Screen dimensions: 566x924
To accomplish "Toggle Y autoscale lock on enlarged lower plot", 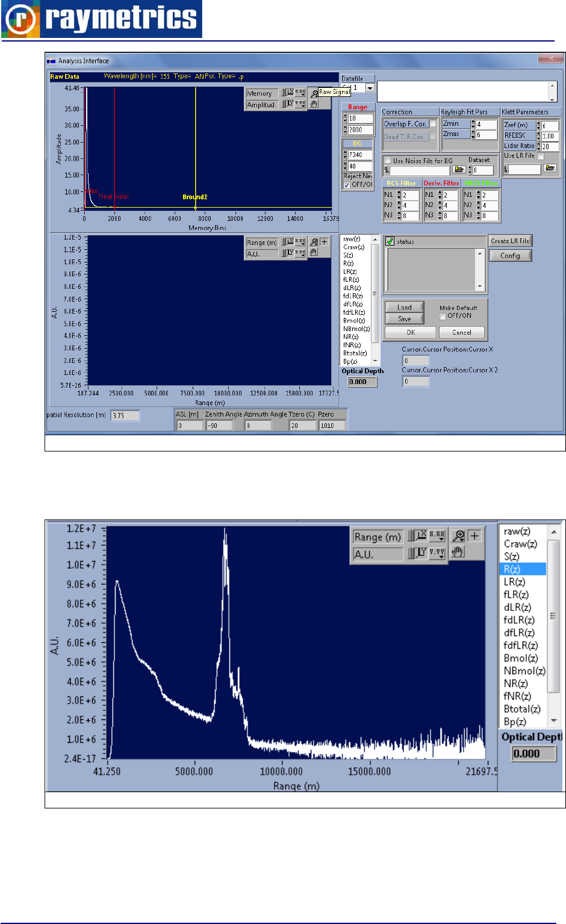I will coord(418,553).
